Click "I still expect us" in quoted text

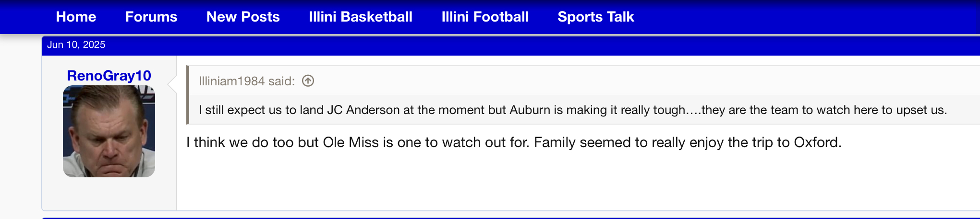click(x=240, y=110)
